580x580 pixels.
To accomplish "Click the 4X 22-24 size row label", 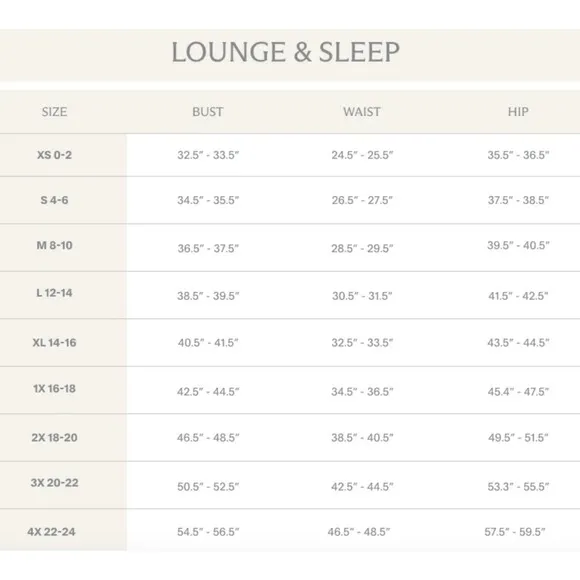I will tap(51, 532).
